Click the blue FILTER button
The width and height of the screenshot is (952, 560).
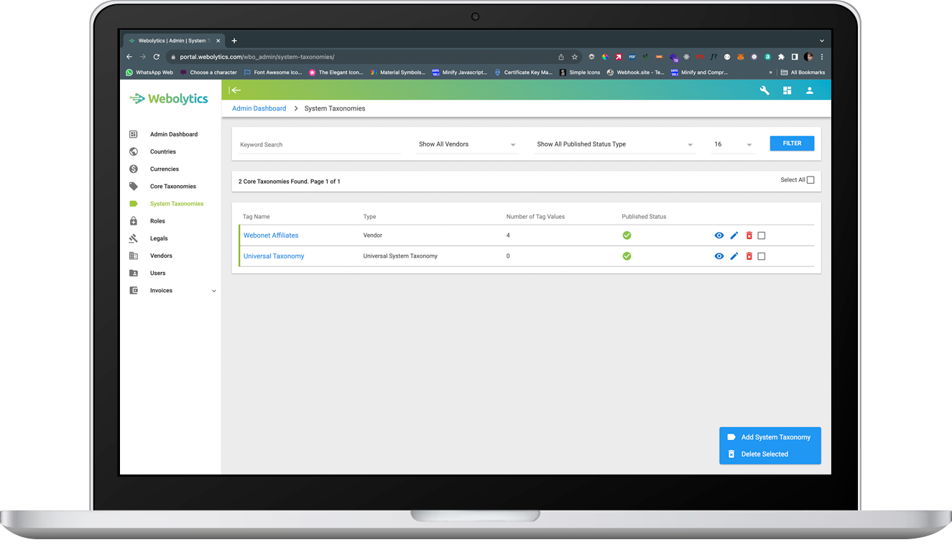792,144
